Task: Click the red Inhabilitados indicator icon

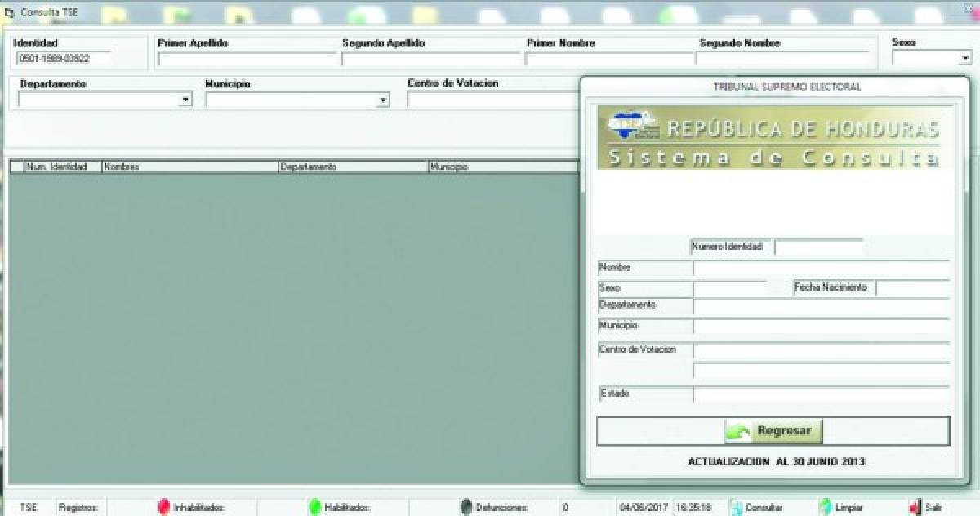Action: [163, 507]
